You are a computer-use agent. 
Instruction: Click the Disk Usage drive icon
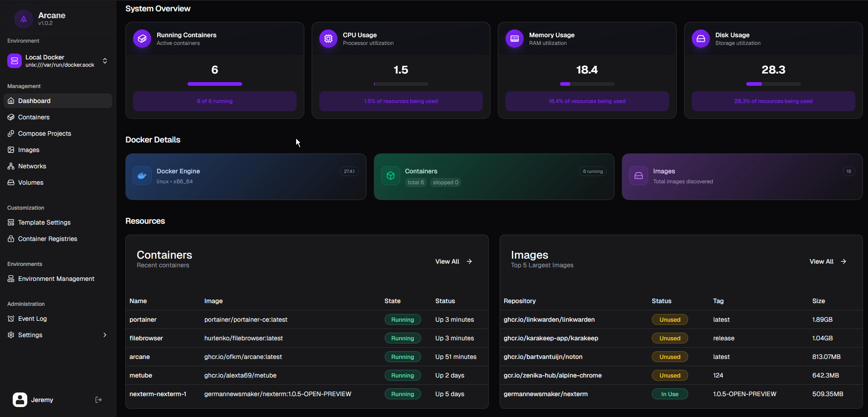point(701,39)
